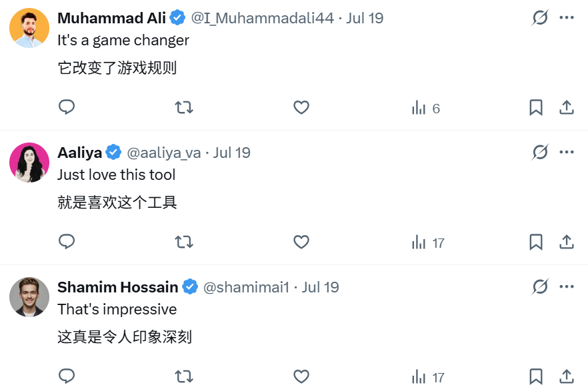
Task: Like Shamim Hossain's reply
Action: (x=301, y=376)
